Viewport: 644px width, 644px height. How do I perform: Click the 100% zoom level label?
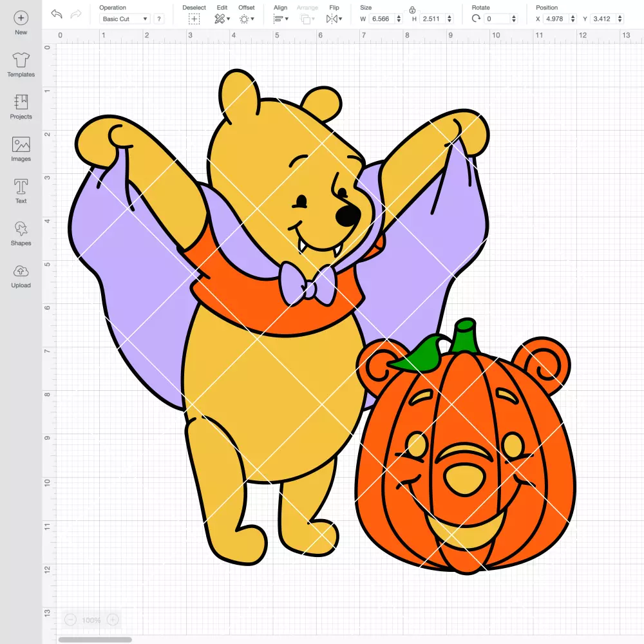[x=91, y=620]
